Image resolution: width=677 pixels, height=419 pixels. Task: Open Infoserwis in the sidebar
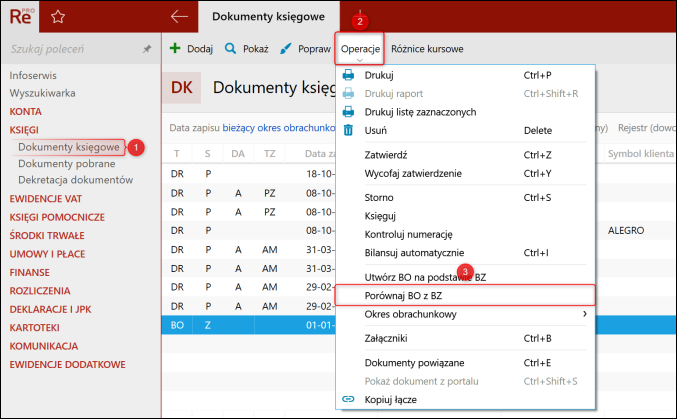pyautogui.click(x=33, y=75)
